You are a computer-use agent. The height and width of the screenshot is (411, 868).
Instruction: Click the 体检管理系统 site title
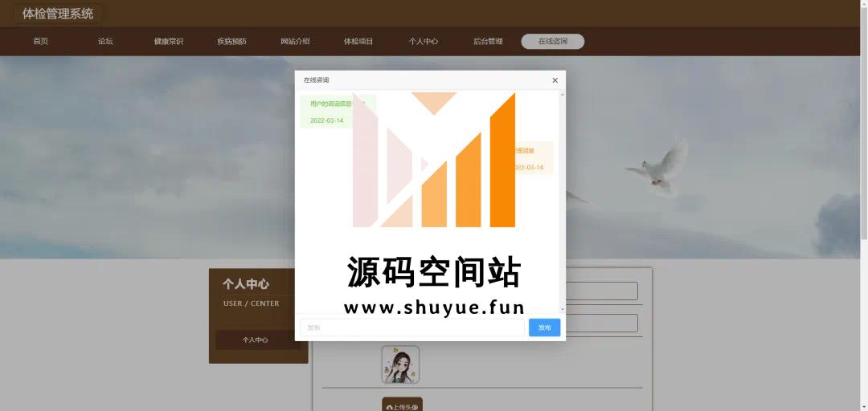[58, 14]
